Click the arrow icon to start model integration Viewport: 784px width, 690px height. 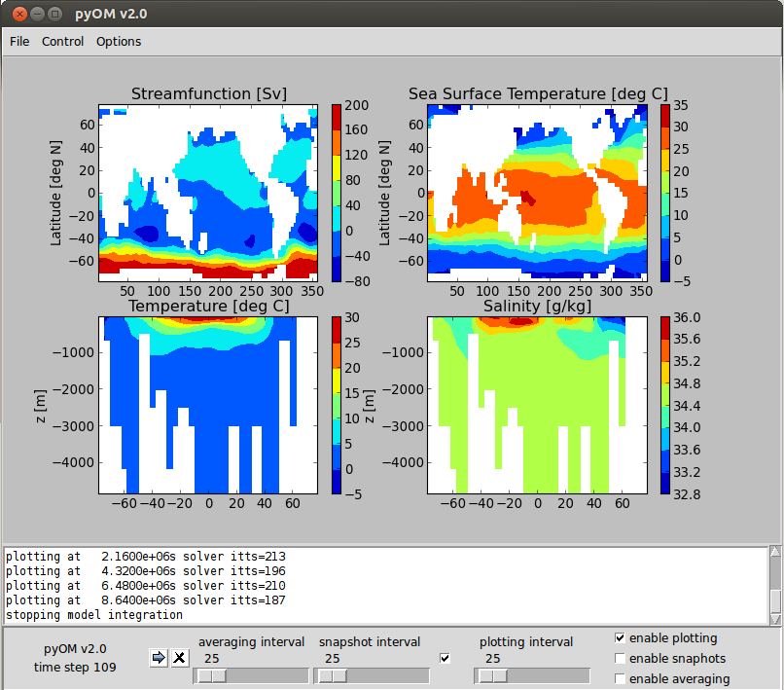[x=159, y=659]
